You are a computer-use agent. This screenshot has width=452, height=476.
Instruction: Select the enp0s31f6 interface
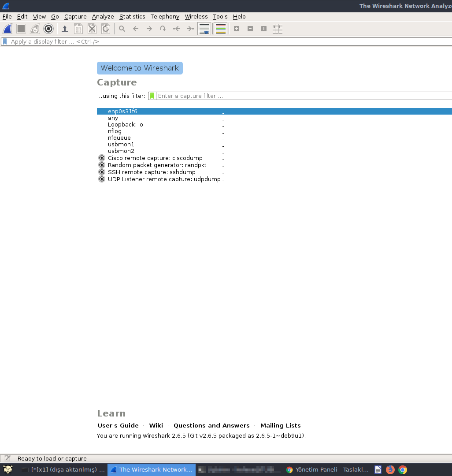[274, 112]
